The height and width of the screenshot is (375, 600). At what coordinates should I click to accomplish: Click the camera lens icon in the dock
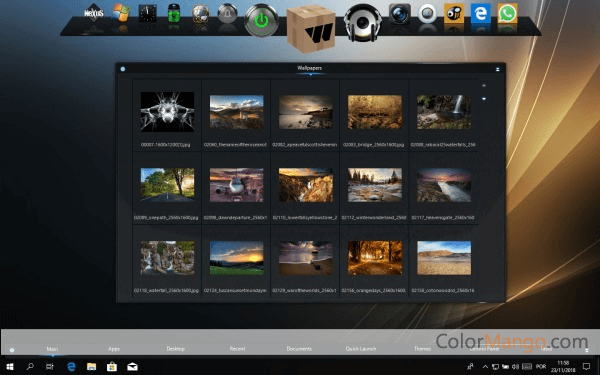pyautogui.click(x=399, y=14)
